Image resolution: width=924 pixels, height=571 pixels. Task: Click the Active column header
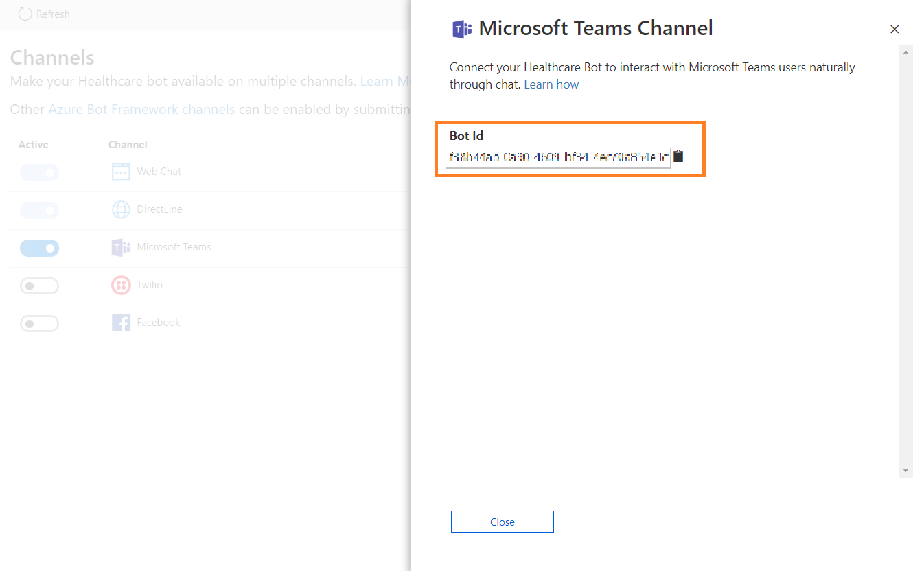point(34,145)
